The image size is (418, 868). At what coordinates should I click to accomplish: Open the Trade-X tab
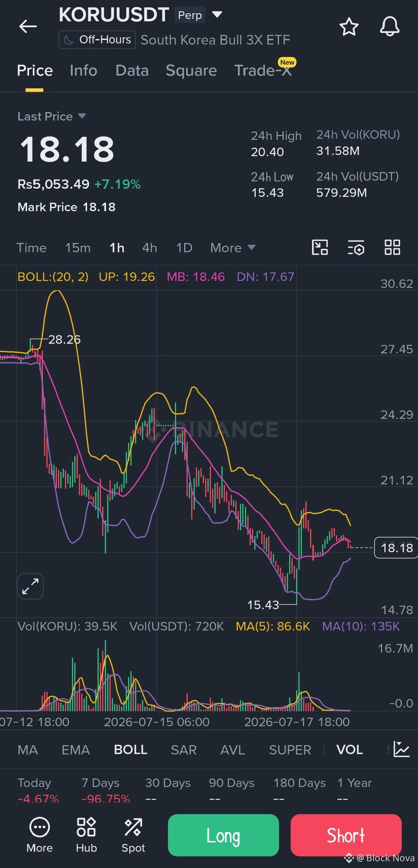click(x=263, y=71)
